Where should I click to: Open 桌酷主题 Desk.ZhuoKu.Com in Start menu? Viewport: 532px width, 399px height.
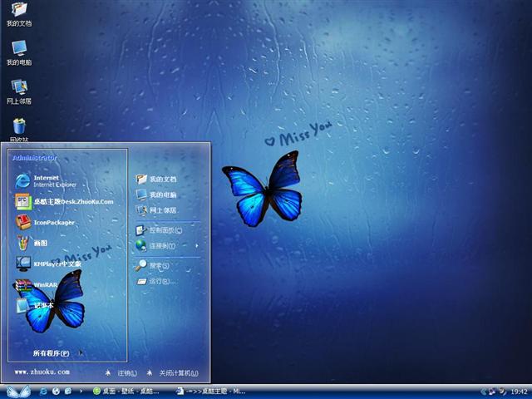[65, 201]
